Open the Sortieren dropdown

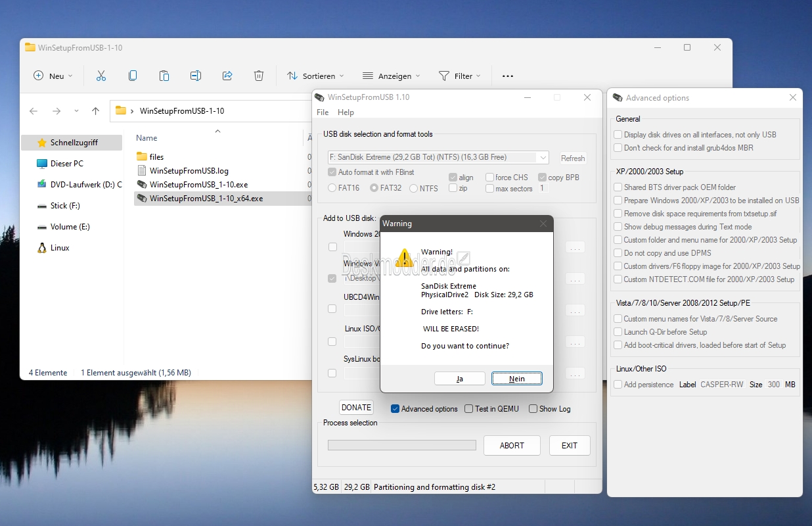[x=315, y=76]
